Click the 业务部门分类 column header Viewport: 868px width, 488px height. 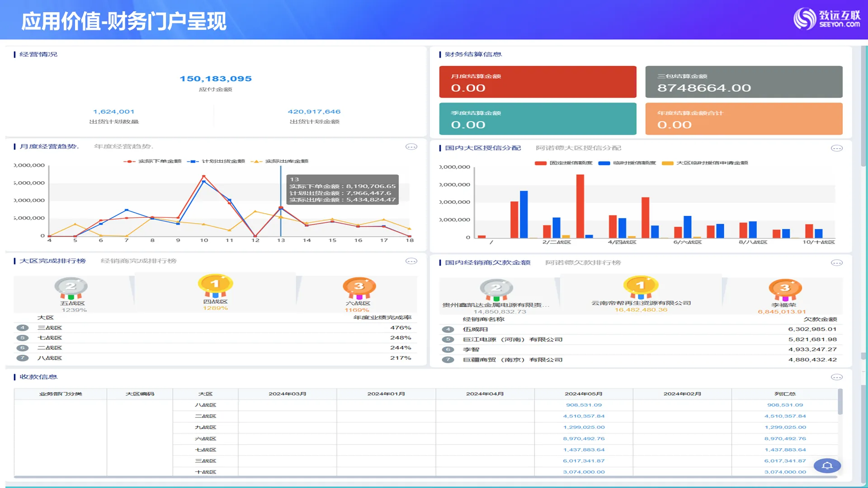click(61, 394)
